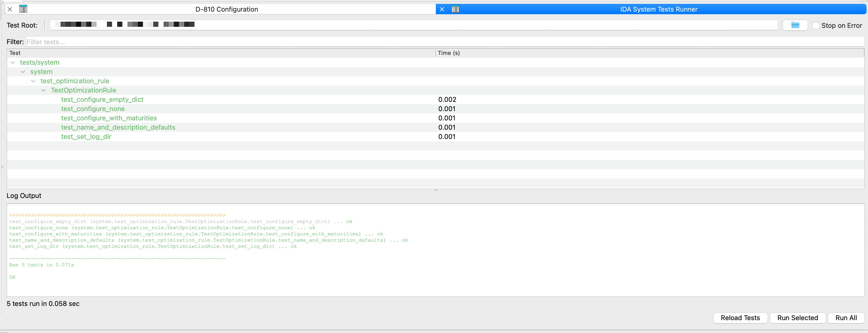Click the list icon on the D-810 Configuration tab

(x=23, y=9)
